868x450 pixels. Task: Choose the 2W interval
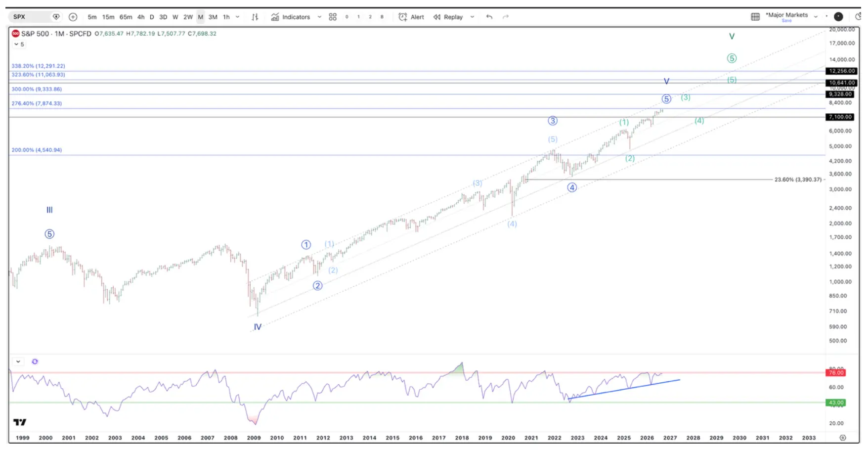(188, 17)
